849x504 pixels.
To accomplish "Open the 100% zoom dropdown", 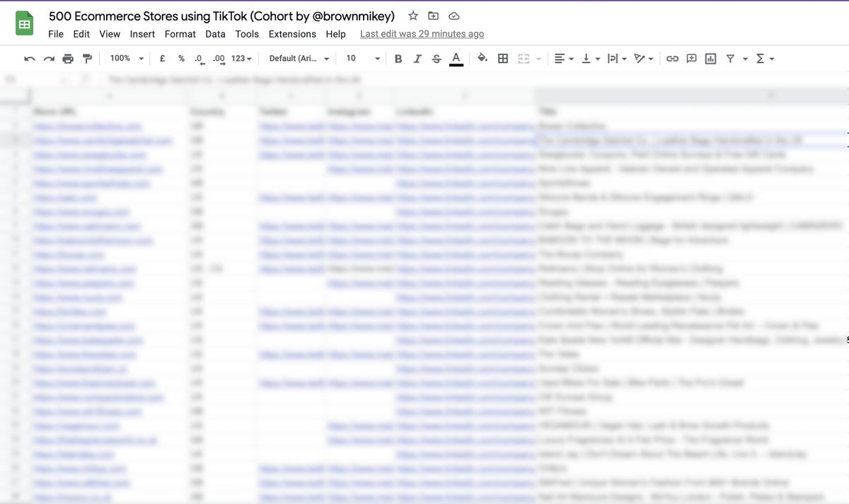I will 127,59.
